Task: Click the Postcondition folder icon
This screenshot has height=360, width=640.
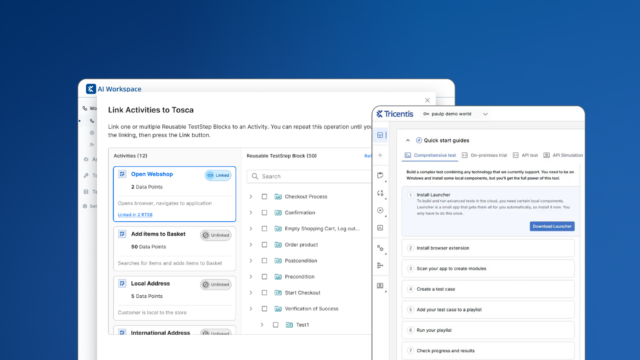Action: 278,260
